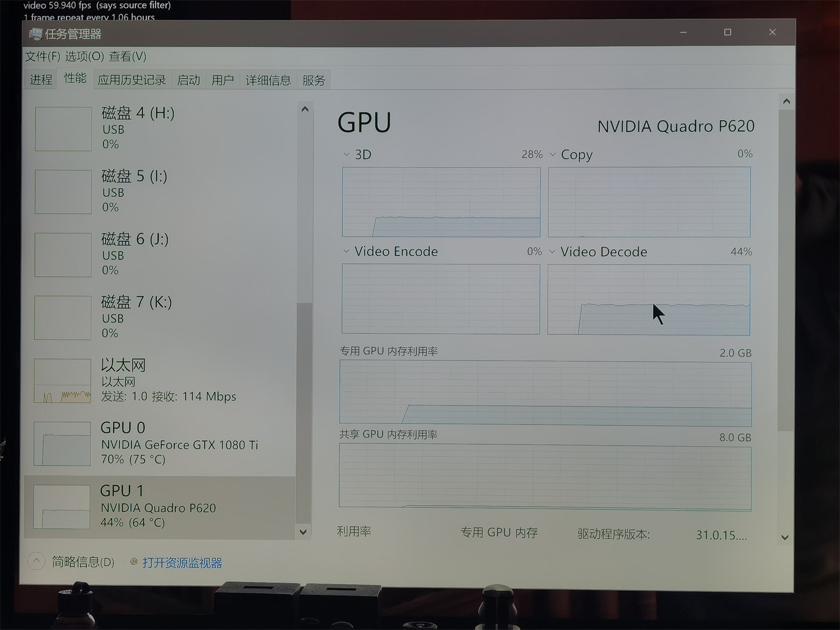Open the Video Decode engine dropdown
The image size is (840, 630).
coord(552,252)
